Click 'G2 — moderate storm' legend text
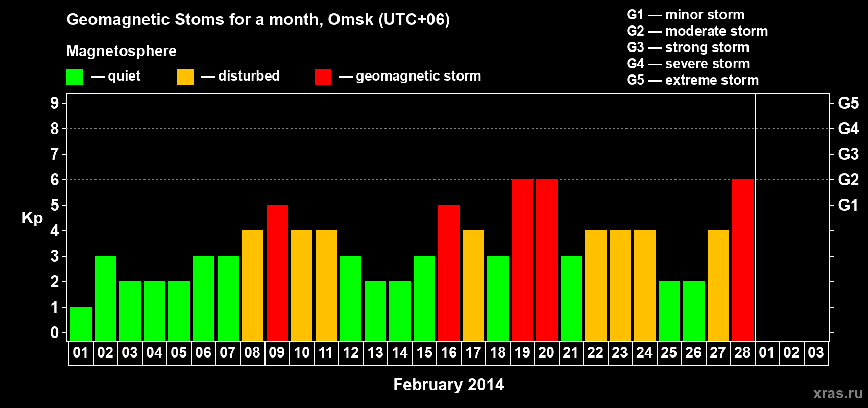This screenshot has width=868, height=408. click(697, 31)
